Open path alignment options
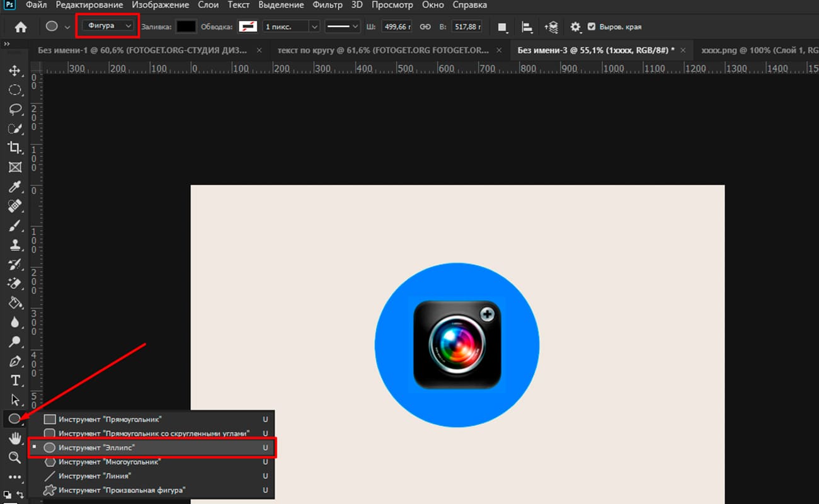819x504 pixels. [527, 27]
